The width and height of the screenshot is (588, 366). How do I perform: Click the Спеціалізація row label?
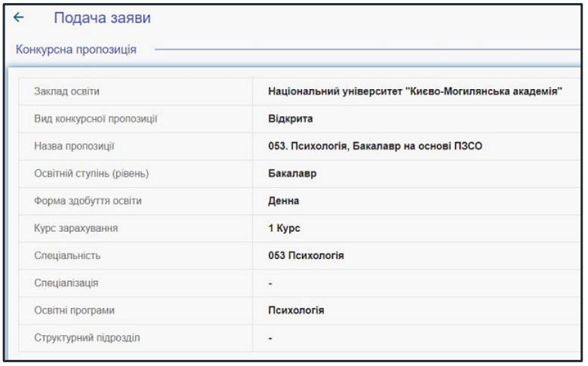(66, 283)
